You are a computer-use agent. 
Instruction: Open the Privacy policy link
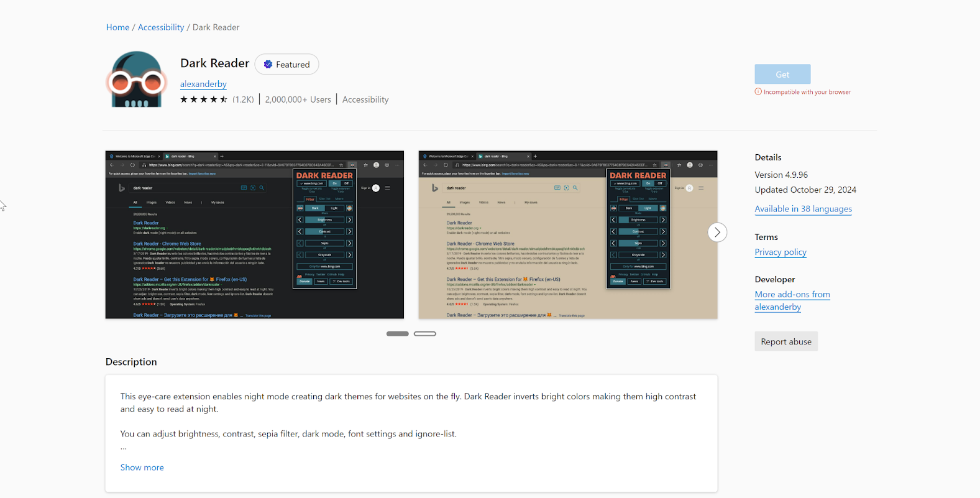coord(780,252)
